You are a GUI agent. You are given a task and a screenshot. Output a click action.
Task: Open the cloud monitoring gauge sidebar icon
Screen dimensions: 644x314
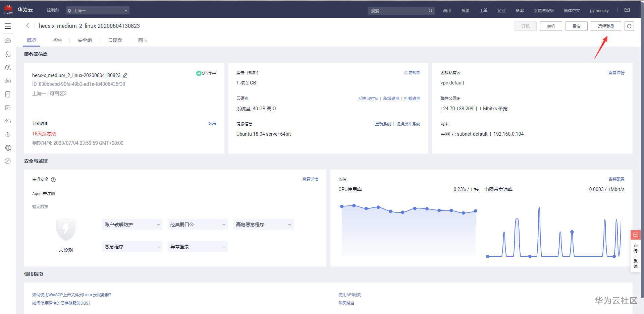[8, 121]
